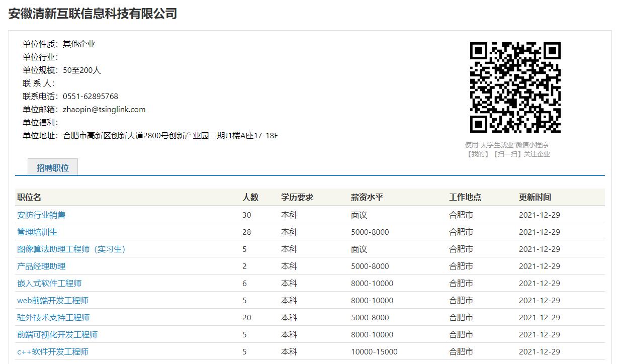Click the 人数 column header
The height and width of the screenshot is (364, 618).
[x=250, y=198]
